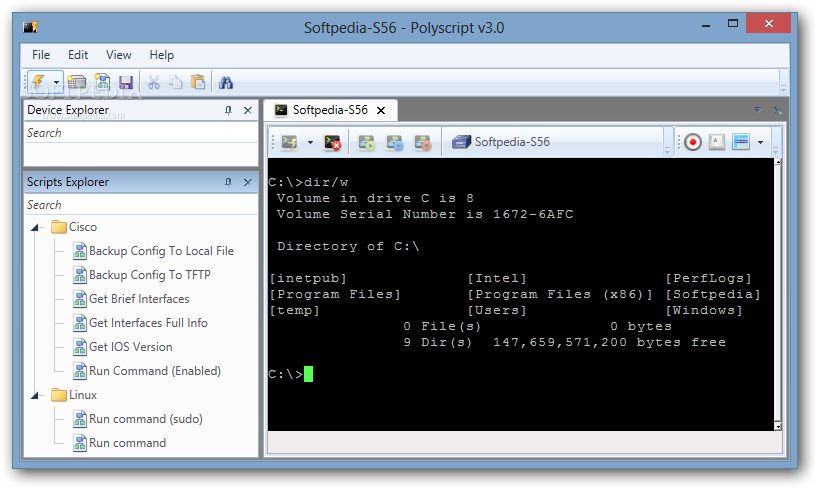Screen dimensions: 818x489
Task: Select the Softpedia-S56 terminal tab
Action: point(330,110)
